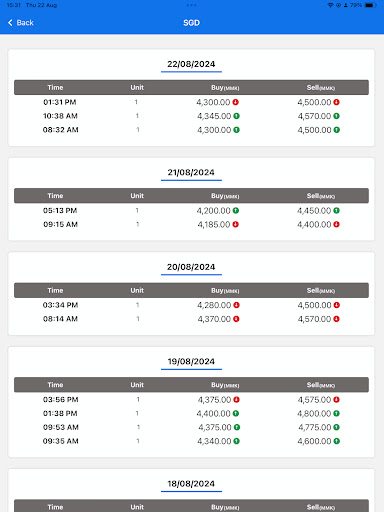Click red down arrow next to 01:31 PM buy rate
Image resolution: width=384 pixels, height=512 pixels.
click(x=236, y=102)
